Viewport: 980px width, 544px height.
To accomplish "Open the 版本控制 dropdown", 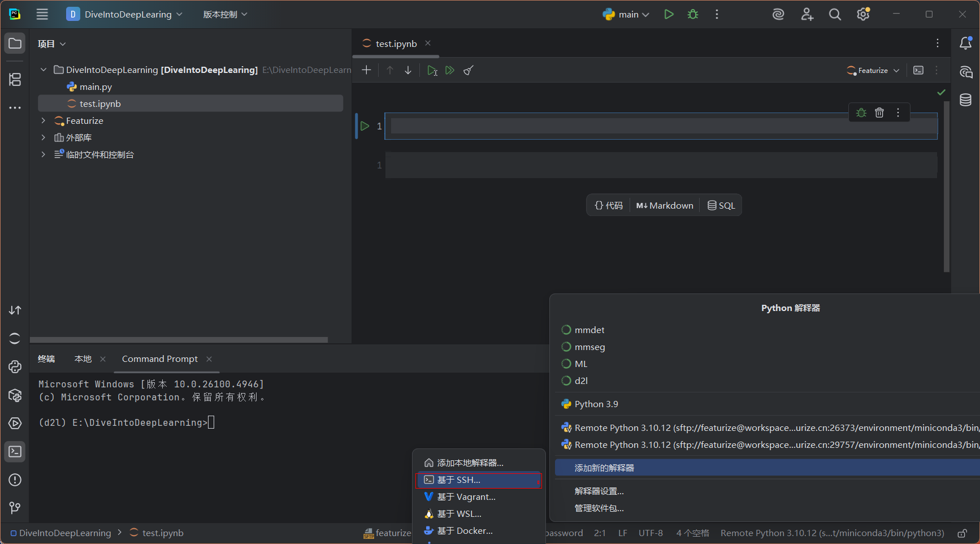I will pos(225,15).
